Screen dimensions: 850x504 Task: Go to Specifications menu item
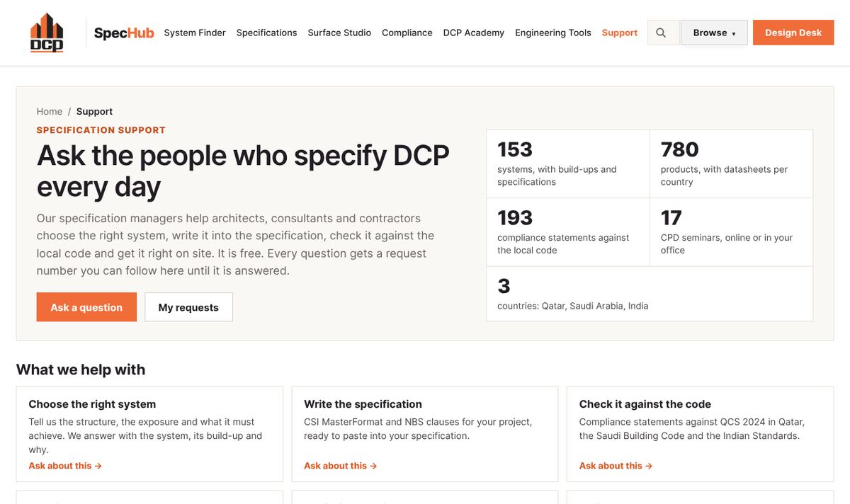pyautogui.click(x=266, y=33)
